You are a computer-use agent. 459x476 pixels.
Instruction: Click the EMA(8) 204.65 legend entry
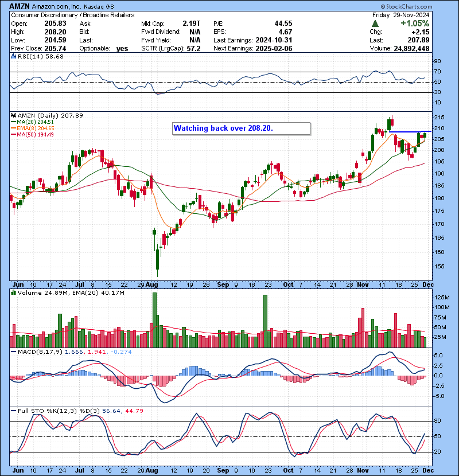pyautogui.click(x=32, y=128)
